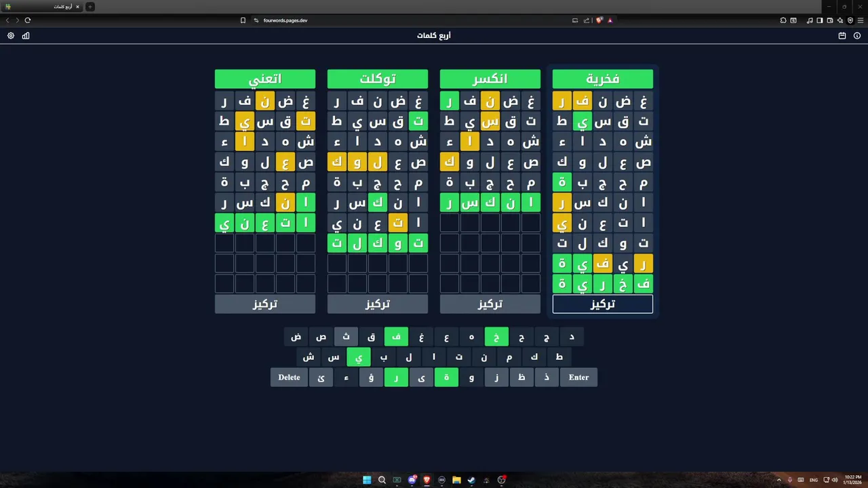Tap the ئ key on keyboard
Image resolution: width=868 pixels, height=488 pixels.
point(321,378)
